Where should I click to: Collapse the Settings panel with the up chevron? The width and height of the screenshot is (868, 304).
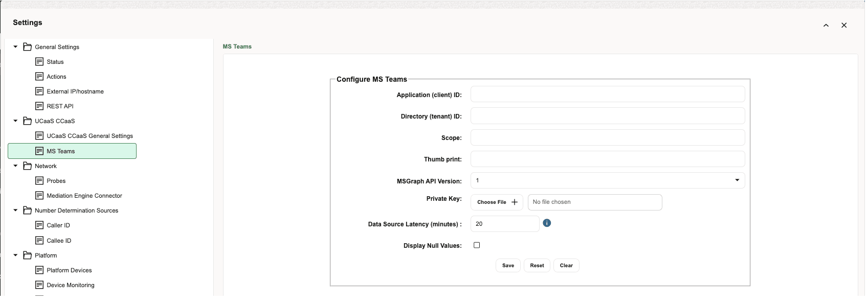click(826, 25)
